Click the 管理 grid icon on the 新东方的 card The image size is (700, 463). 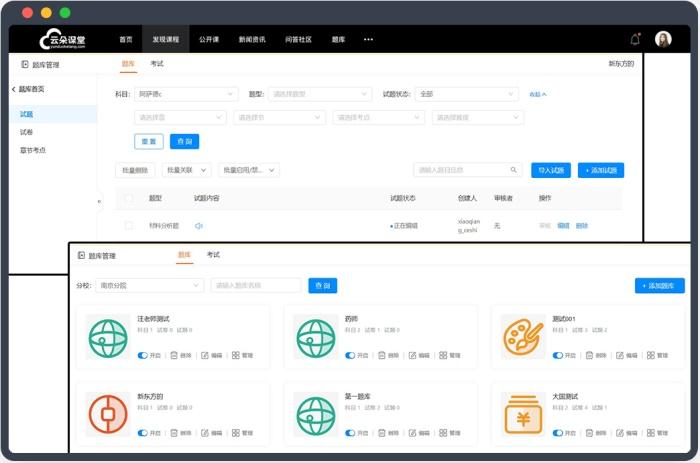pos(236,433)
